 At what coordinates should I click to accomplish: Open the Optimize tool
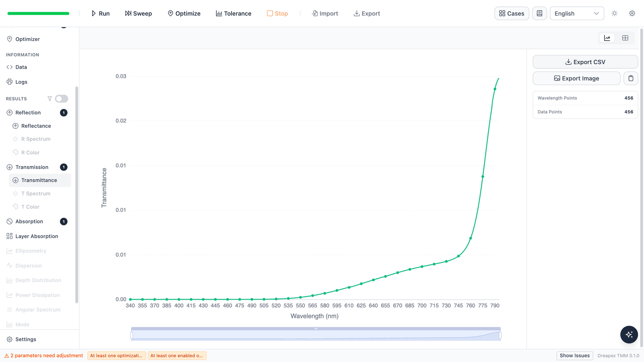184,13
